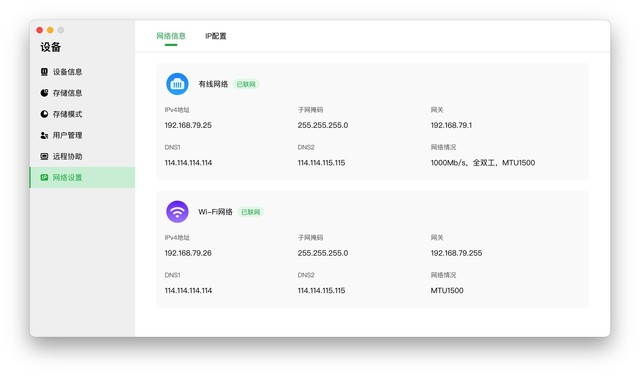Click 1000Mb/s, 全双工, MTU1500 status

(483, 163)
